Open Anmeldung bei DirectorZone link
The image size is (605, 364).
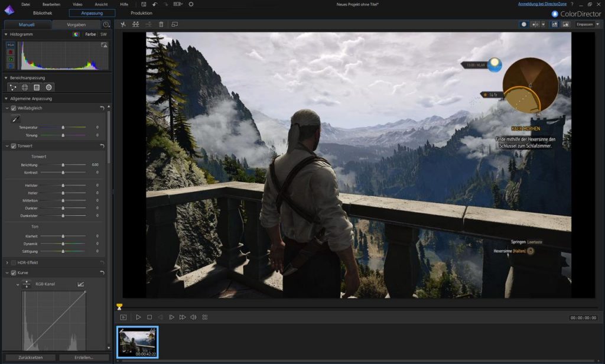542,4
